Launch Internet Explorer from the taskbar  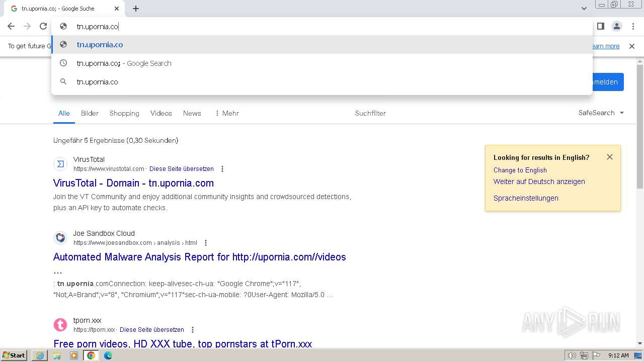click(x=40, y=355)
